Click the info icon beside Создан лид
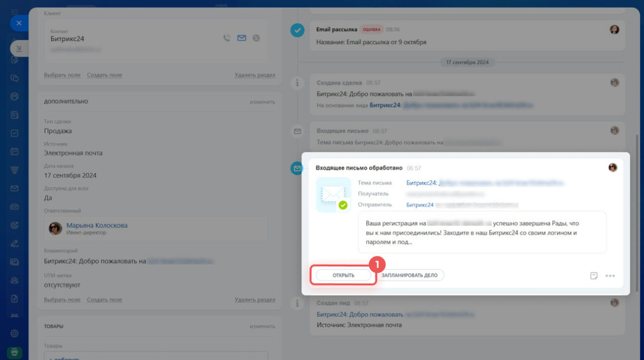644x360 pixels. 297,304
